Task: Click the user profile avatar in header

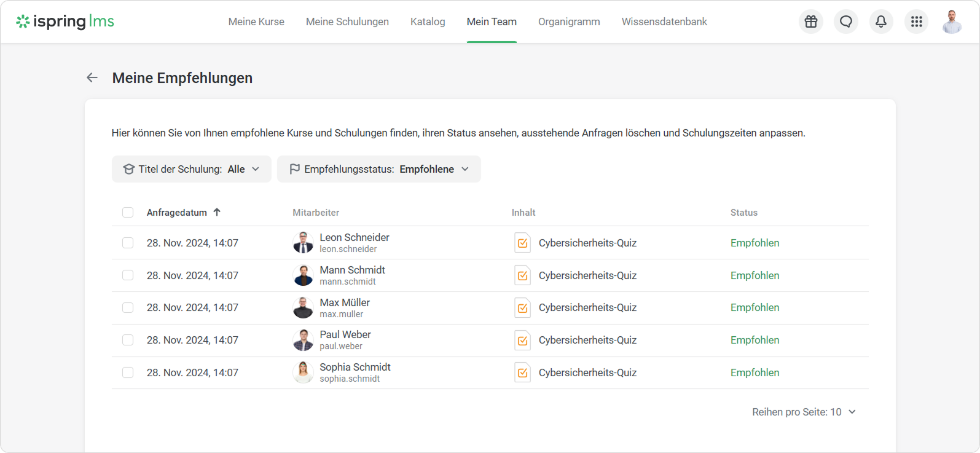Action: tap(952, 22)
